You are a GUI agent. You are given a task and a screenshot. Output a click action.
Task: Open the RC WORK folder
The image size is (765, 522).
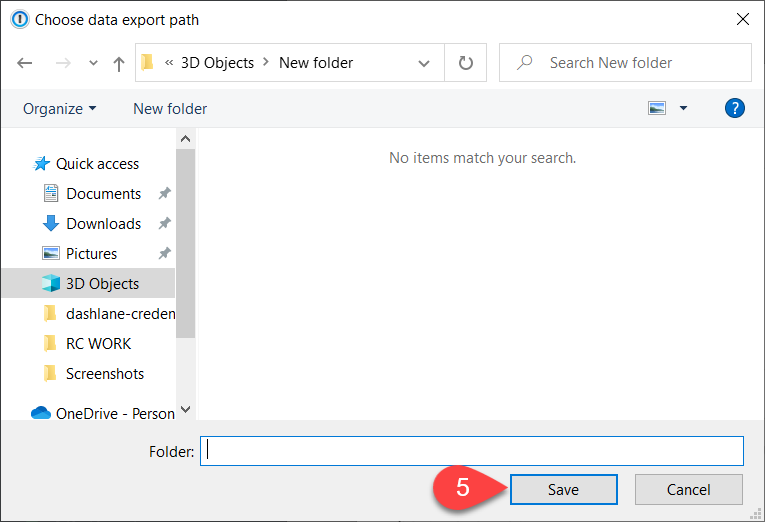pos(99,343)
